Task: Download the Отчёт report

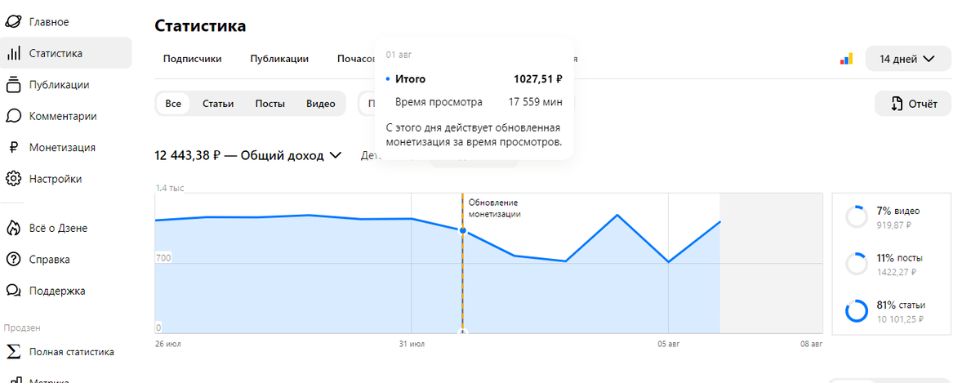Action: point(912,104)
